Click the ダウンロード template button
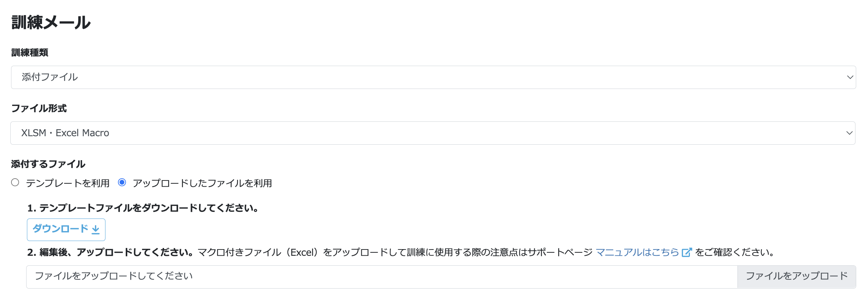This screenshot has height=296, width=868. 66,230
